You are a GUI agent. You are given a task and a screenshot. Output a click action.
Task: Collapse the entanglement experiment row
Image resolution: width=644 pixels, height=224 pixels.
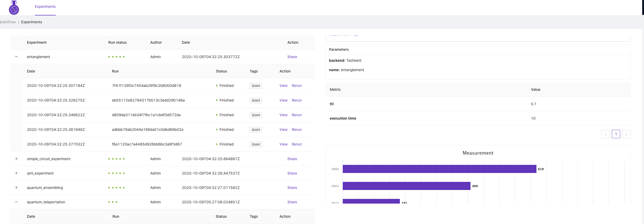pos(16,57)
